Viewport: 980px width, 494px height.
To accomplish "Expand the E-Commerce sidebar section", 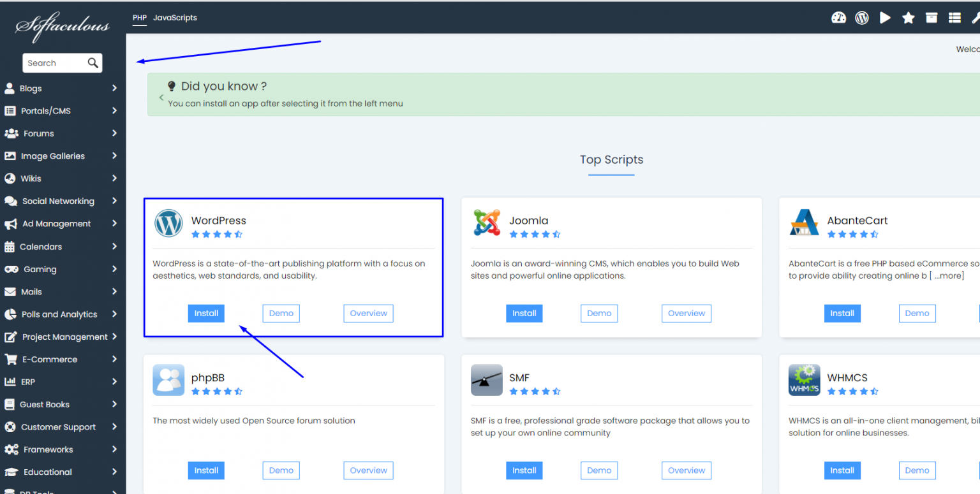I will pos(114,359).
